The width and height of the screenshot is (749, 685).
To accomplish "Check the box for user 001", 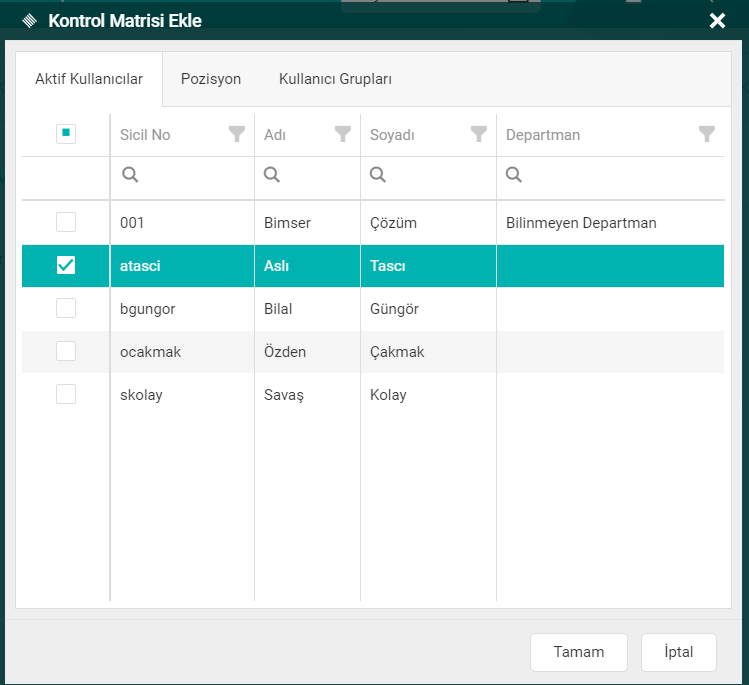I will [x=66, y=222].
